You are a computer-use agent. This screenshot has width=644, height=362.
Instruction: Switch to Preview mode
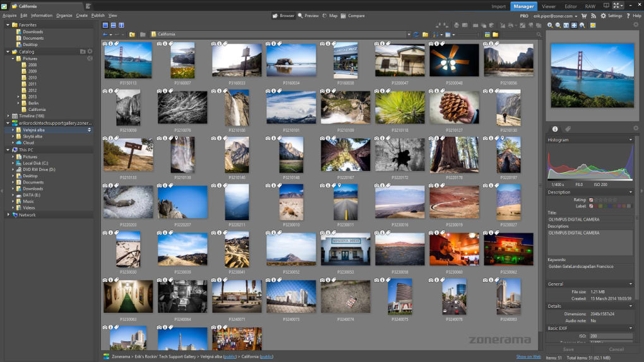(x=308, y=16)
